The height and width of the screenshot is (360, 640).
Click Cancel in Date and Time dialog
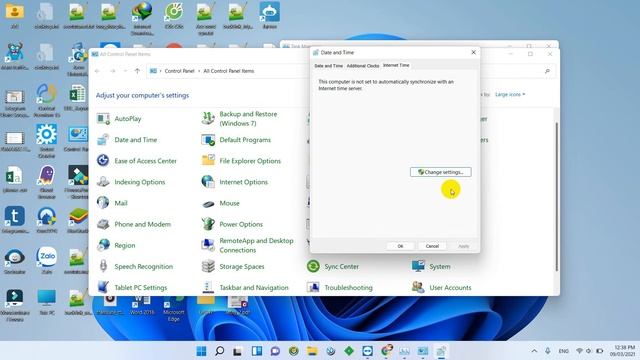432,246
